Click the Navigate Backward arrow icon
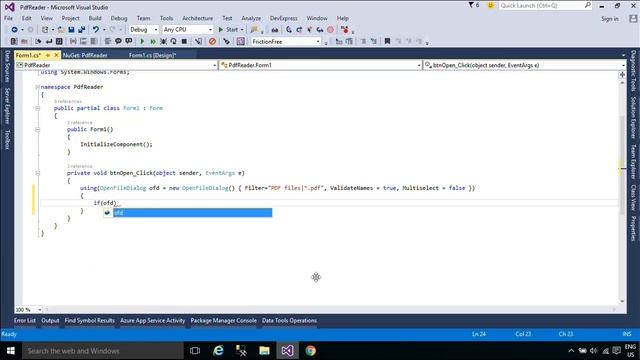 pyautogui.click(x=14, y=30)
